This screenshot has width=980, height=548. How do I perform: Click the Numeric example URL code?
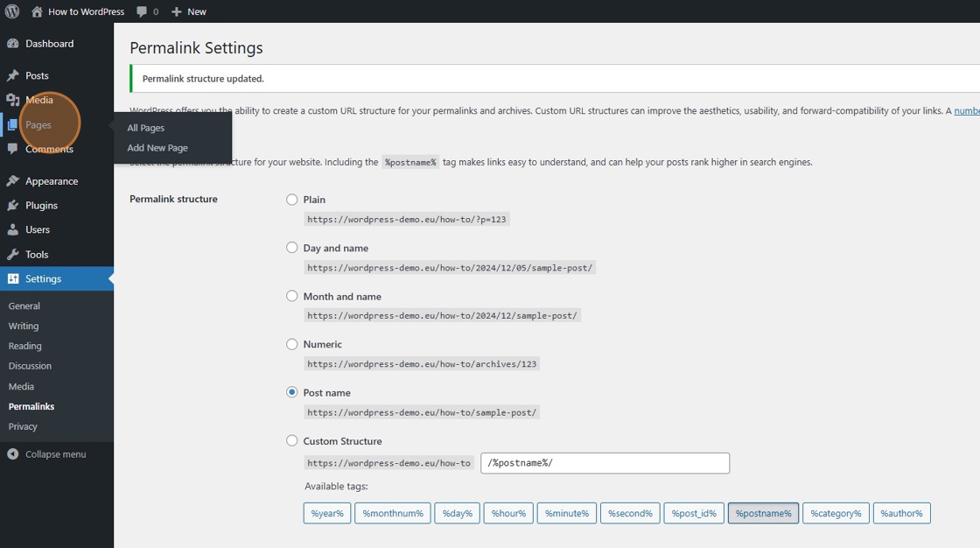pos(422,364)
